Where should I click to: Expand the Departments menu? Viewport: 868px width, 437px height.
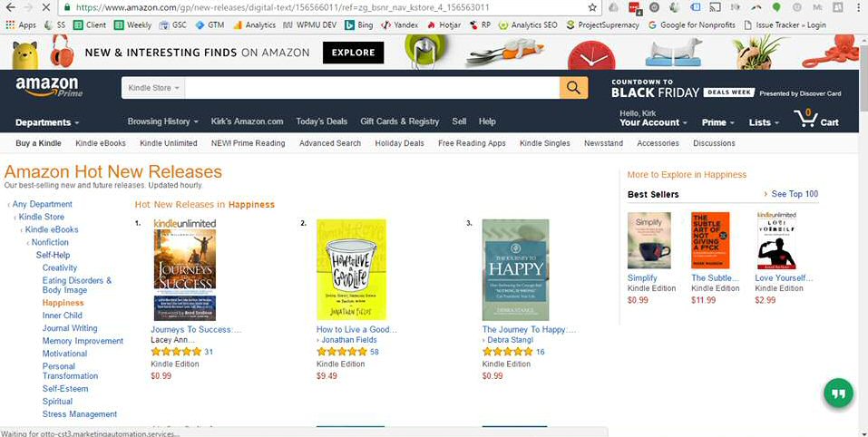coord(47,122)
